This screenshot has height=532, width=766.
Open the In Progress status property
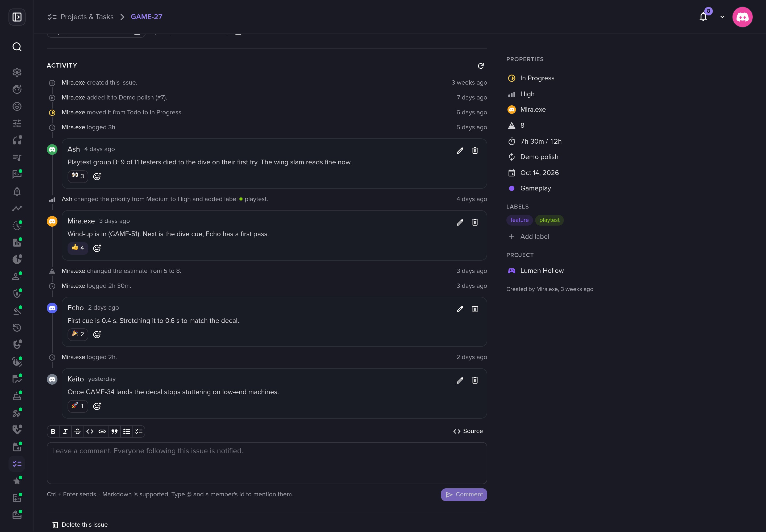coord(531,78)
